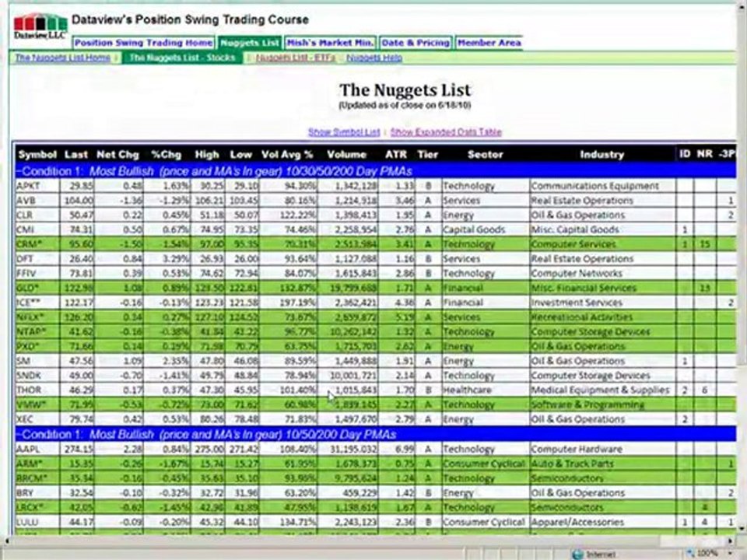Screen dimensions: 747x560
Task: Click the Dataview LLC logo
Action: coord(40,27)
